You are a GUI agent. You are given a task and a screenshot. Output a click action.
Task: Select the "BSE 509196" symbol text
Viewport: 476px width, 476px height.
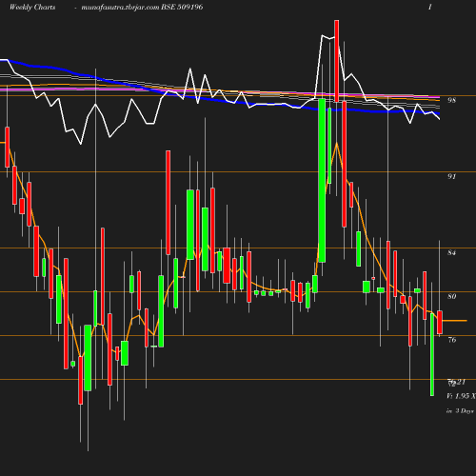182,7
